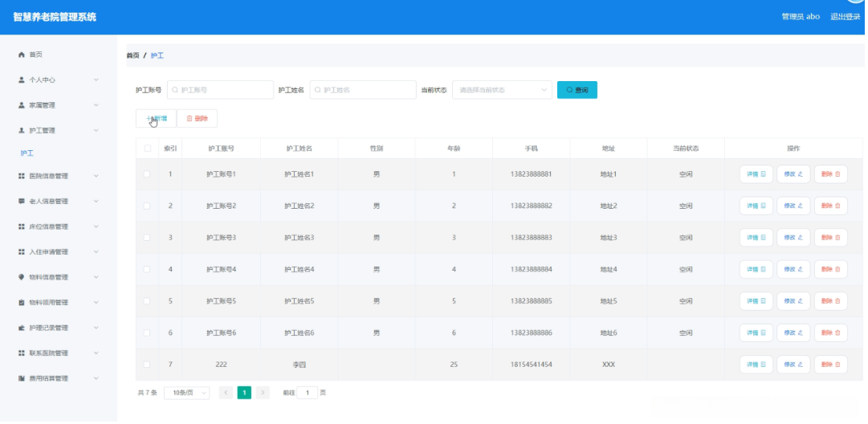868x424 pixels.
Task: Click phone number 18154541454
Action: pyautogui.click(x=531, y=365)
